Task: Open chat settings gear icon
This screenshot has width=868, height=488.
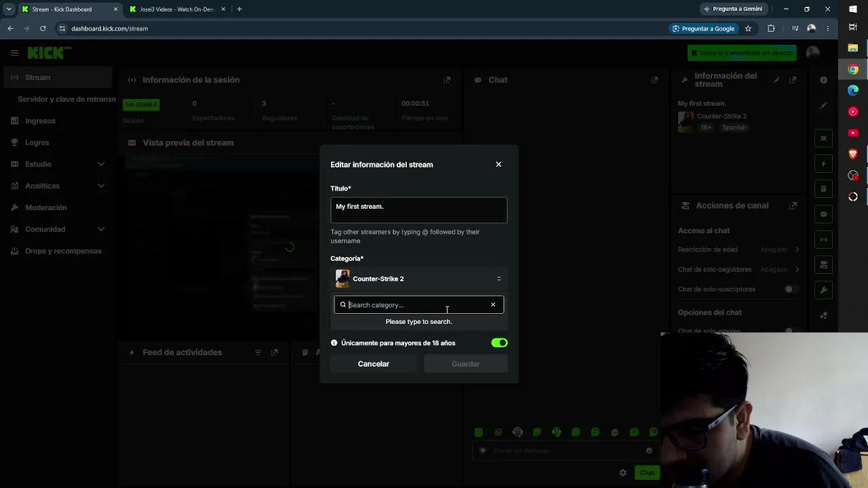Action: click(x=623, y=472)
